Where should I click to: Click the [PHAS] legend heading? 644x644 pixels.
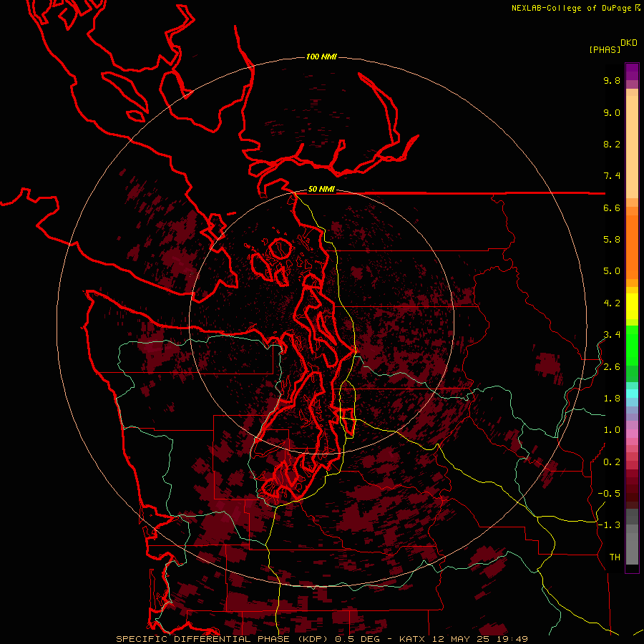click(x=605, y=50)
